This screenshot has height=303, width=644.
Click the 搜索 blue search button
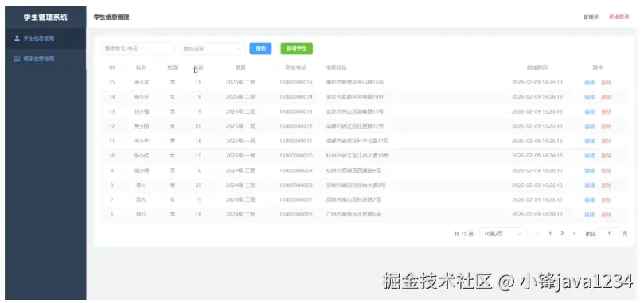[260, 49]
